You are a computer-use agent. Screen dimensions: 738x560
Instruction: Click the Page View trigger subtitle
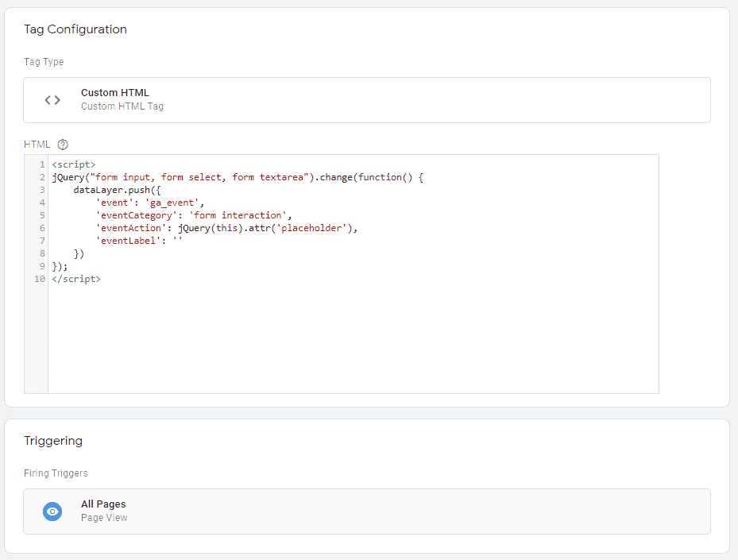coord(104,518)
